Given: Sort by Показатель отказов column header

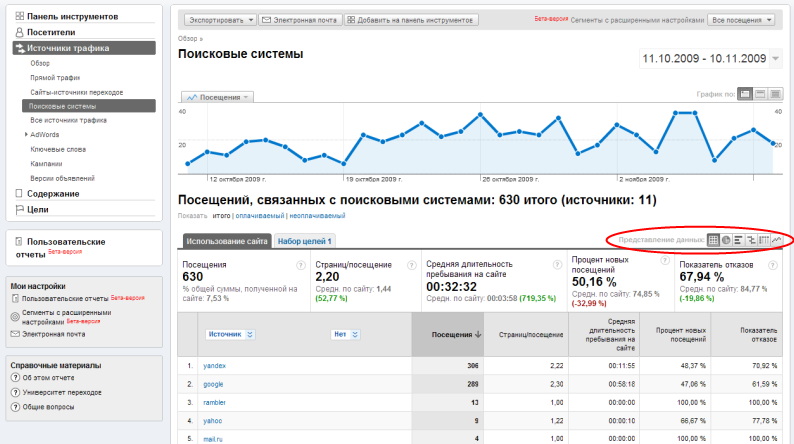Looking at the screenshot, I should pos(758,335).
